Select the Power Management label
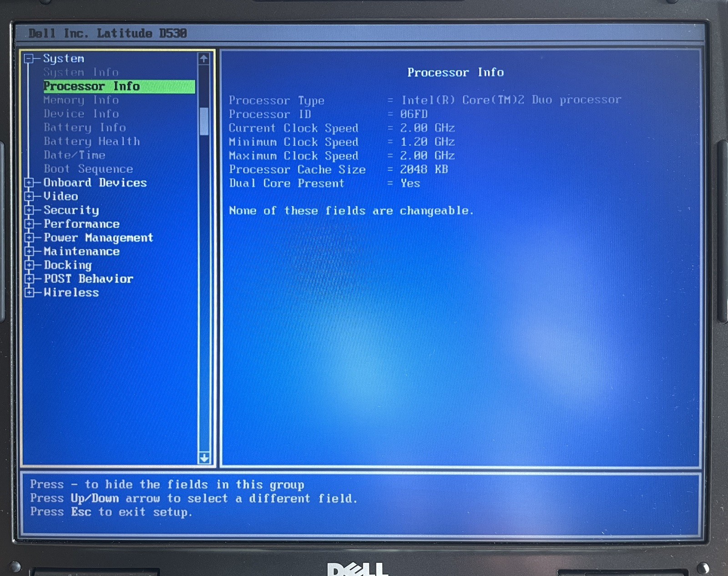Image resolution: width=728 pixels, height=576 pixels. [x=98, y=238]
